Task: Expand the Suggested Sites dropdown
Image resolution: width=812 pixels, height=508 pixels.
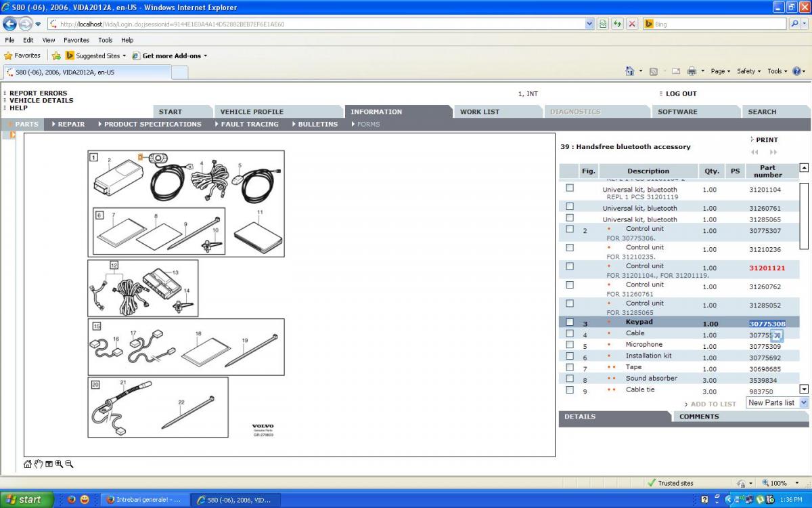Action: [x=124, y=56]
